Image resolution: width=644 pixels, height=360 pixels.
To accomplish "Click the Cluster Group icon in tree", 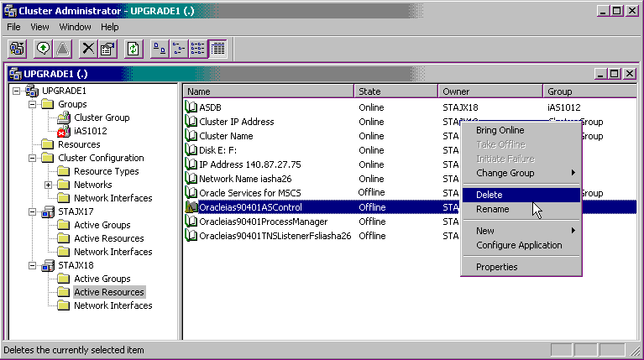I will point(64,117).
